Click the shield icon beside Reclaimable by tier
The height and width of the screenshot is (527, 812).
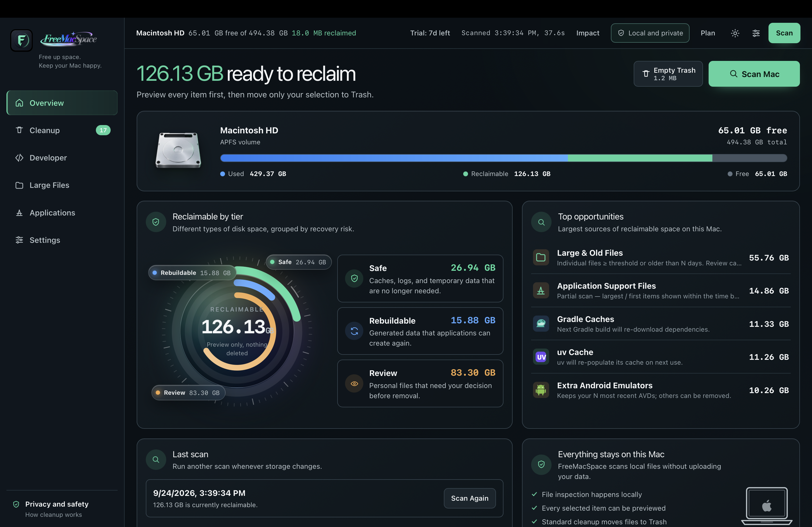pyautogui.click(x=156, y=222)
